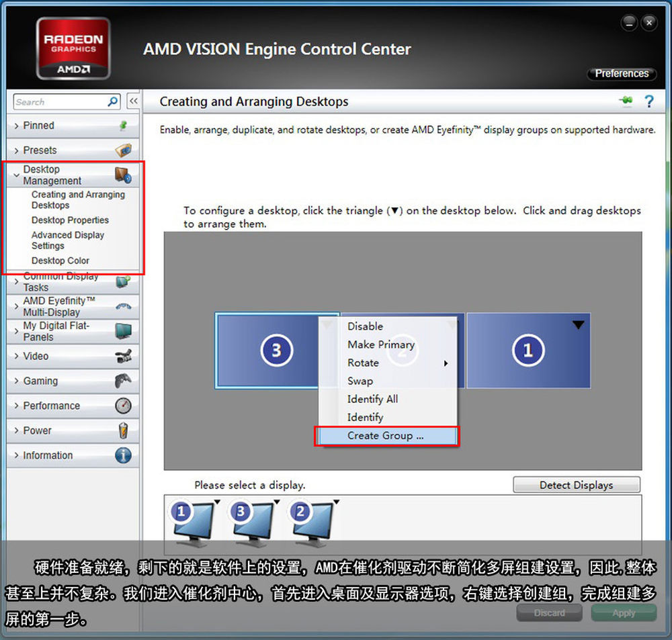Screen dimensions: 672x640
Task: Choose Identify from the context menu
Action: point(388,417)
